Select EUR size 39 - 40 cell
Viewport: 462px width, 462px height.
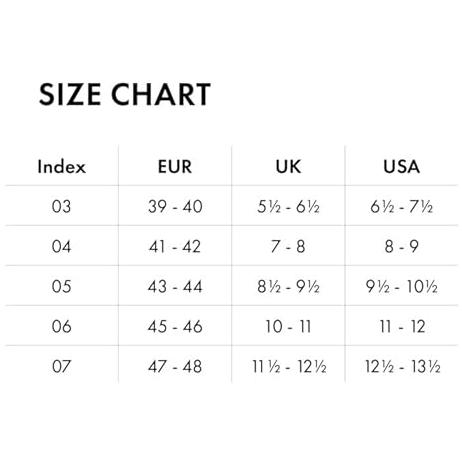pyautogui.click(x=175, y=206)
